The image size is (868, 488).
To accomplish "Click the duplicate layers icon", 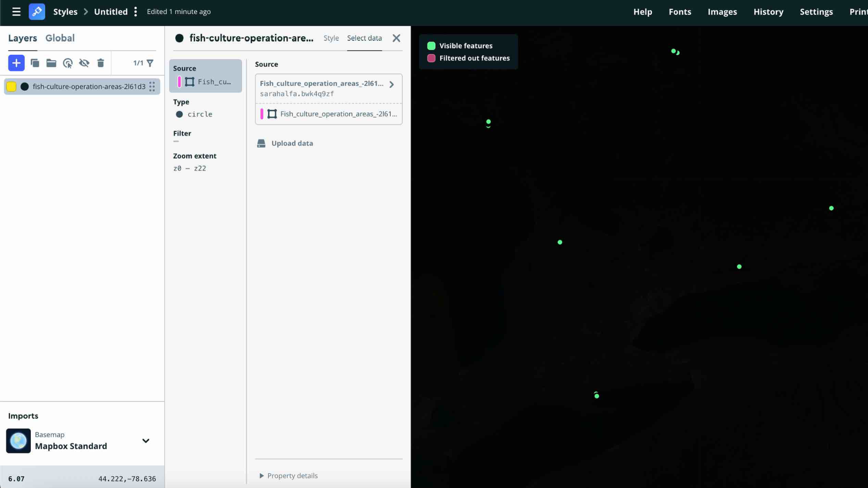I will tap(35, 63).
